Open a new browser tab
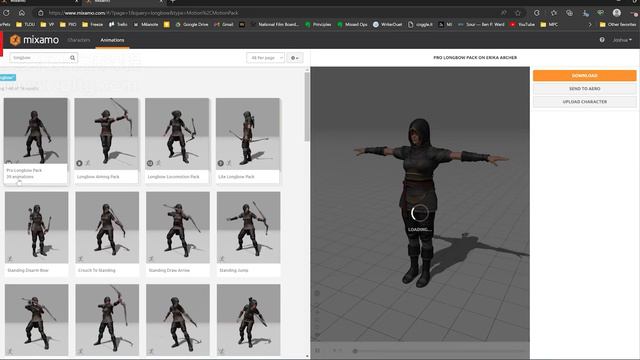The width and height of the screenshot is (640, 360). (173, 2)
